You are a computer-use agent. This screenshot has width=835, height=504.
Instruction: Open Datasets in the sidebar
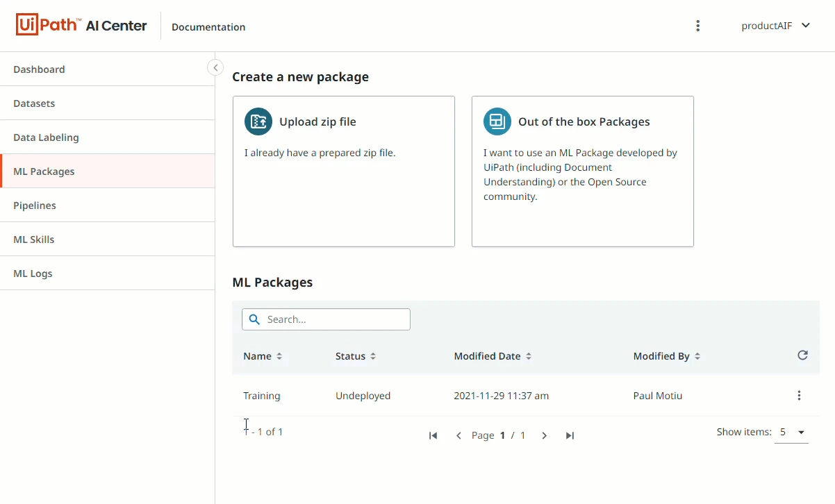108,103
